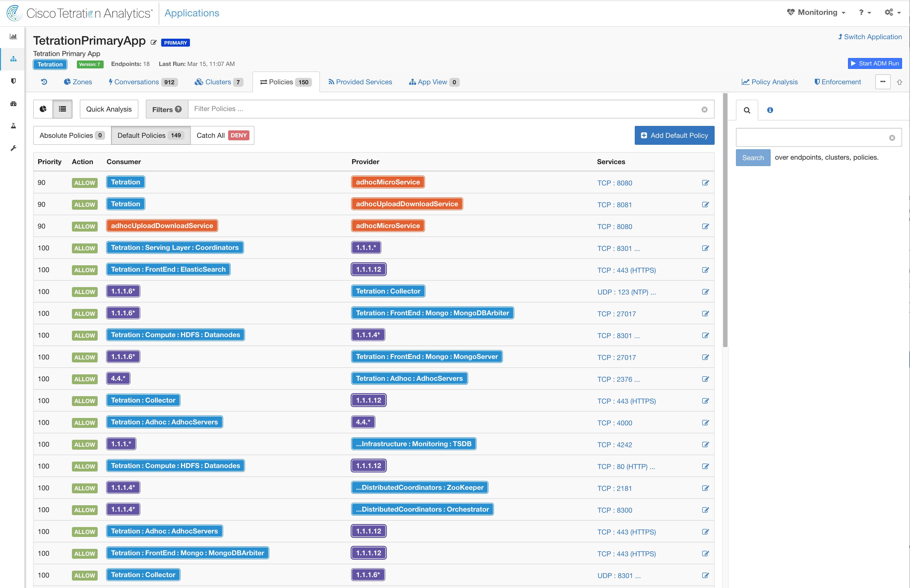Click the bar chart icon in left sidebar
This screenshot has height=588, width=910.
(x=13, y=37)
